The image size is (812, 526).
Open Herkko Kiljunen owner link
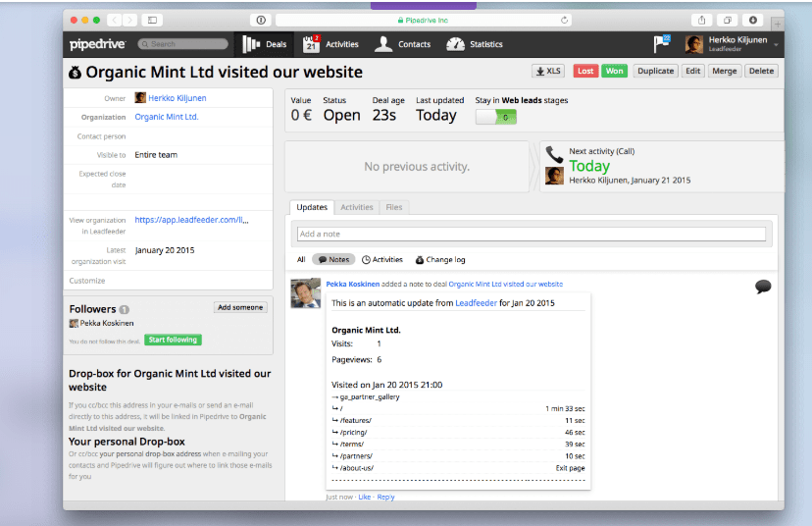click(x=178, y=98)
